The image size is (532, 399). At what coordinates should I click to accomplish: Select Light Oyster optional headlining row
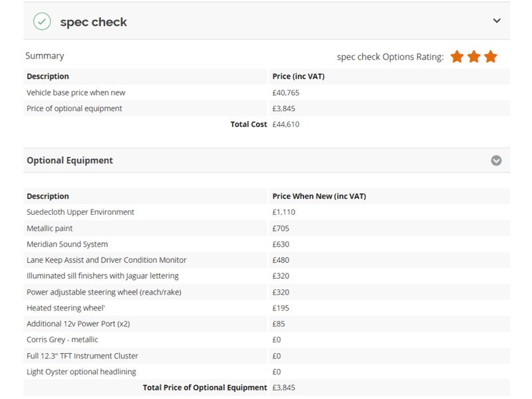(267, 372)
